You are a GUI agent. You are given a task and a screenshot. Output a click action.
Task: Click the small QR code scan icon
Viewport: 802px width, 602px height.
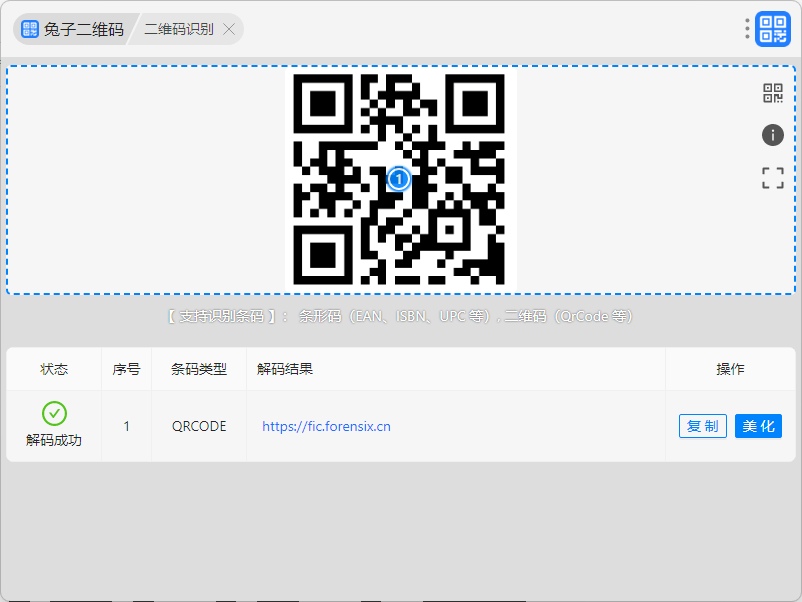pos(773,93)
